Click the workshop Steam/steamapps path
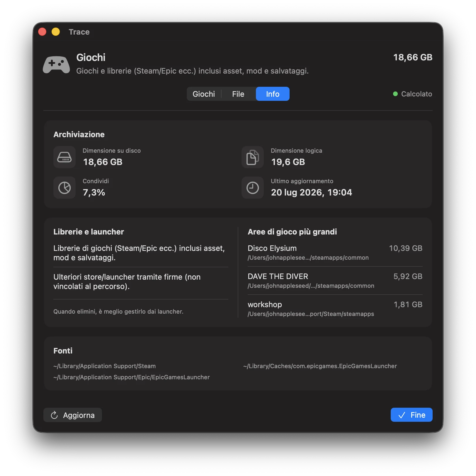Screen dimensions: 476x476 [x=311, y=314]
